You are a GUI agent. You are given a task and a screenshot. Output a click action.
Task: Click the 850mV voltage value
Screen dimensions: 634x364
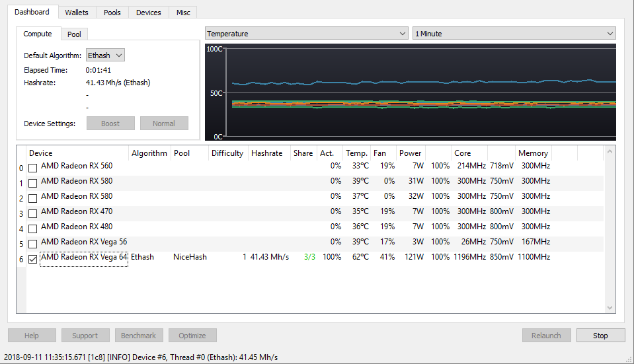point(502,257)
